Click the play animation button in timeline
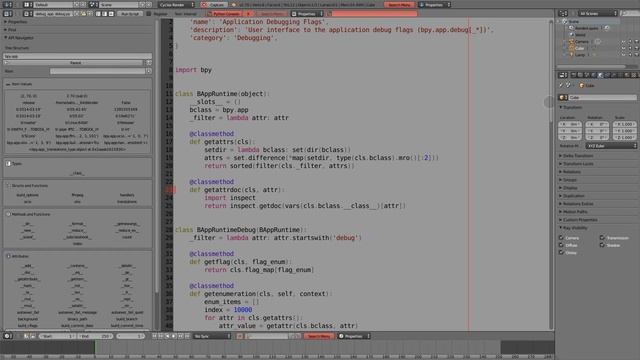This screenshot has width=640, height=360. click(x=174, y=336)
